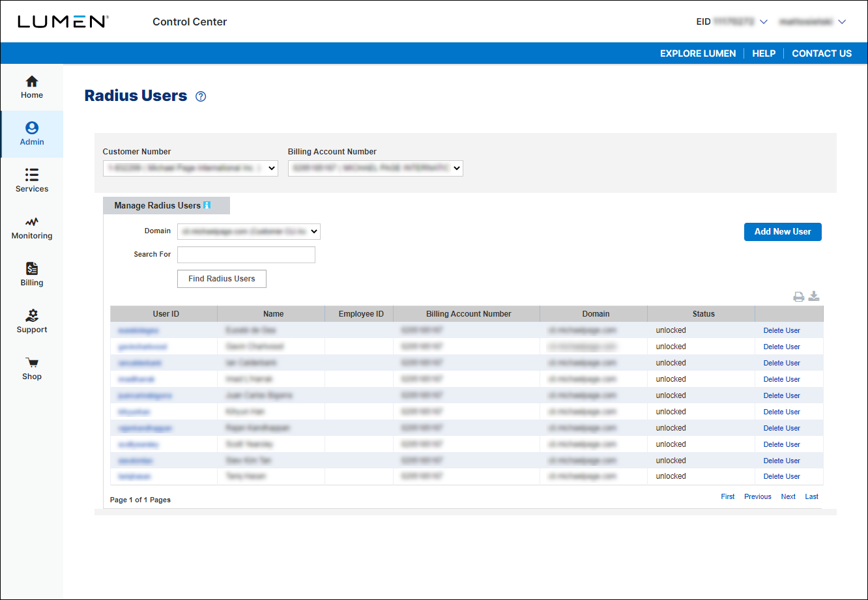The image size is (868, 600).
Task: Click CONTACT US in the top bar
Action: (822, 53)
